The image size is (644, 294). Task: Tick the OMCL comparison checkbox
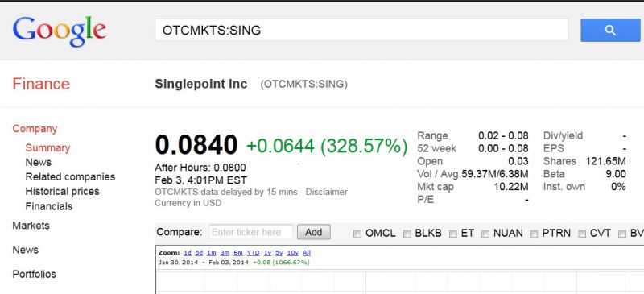pyautogui.click(x=357, y=234)
